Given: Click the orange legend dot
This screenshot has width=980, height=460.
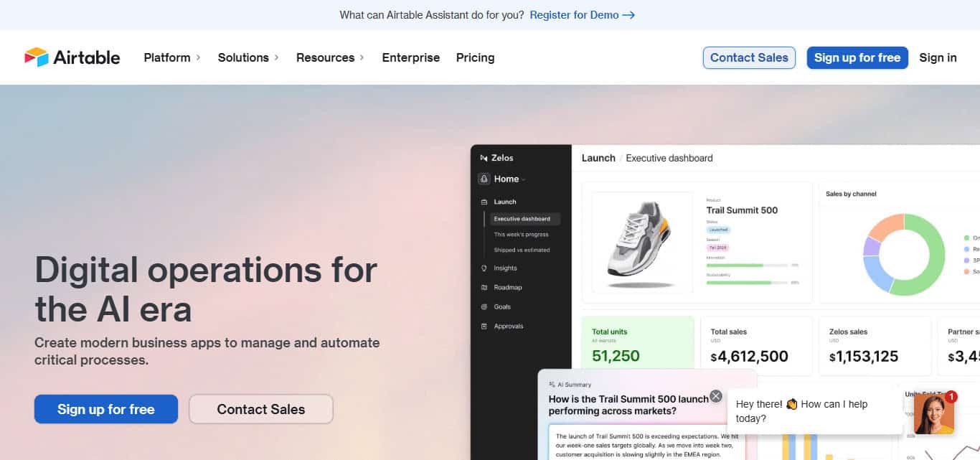Looking at the screenshot, I should [x=966, y=272].
